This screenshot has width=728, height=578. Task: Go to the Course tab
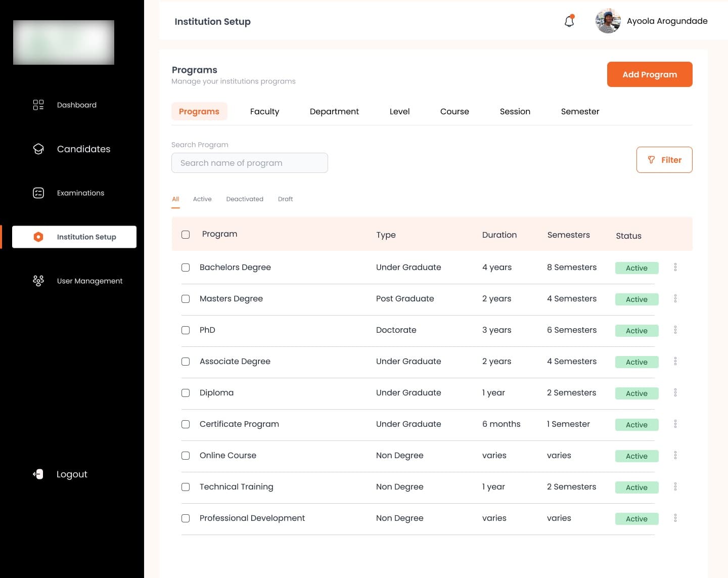point(454,111)
